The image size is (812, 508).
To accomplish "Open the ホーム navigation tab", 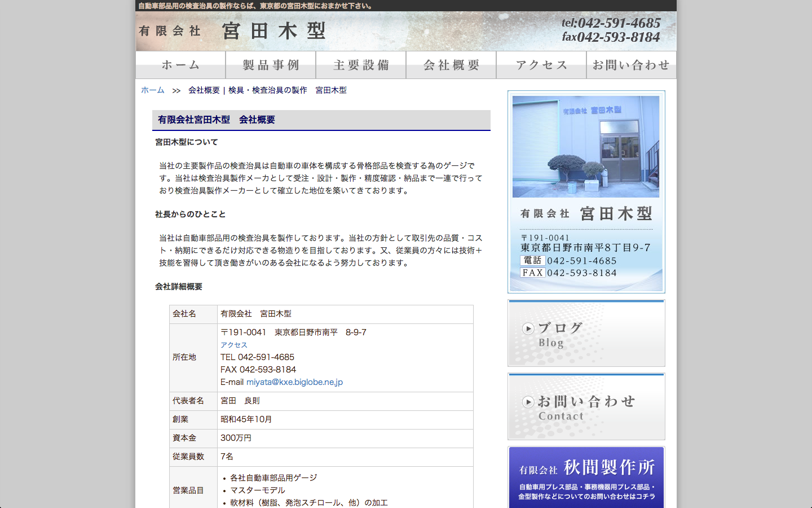I will (x=180, y=65).
